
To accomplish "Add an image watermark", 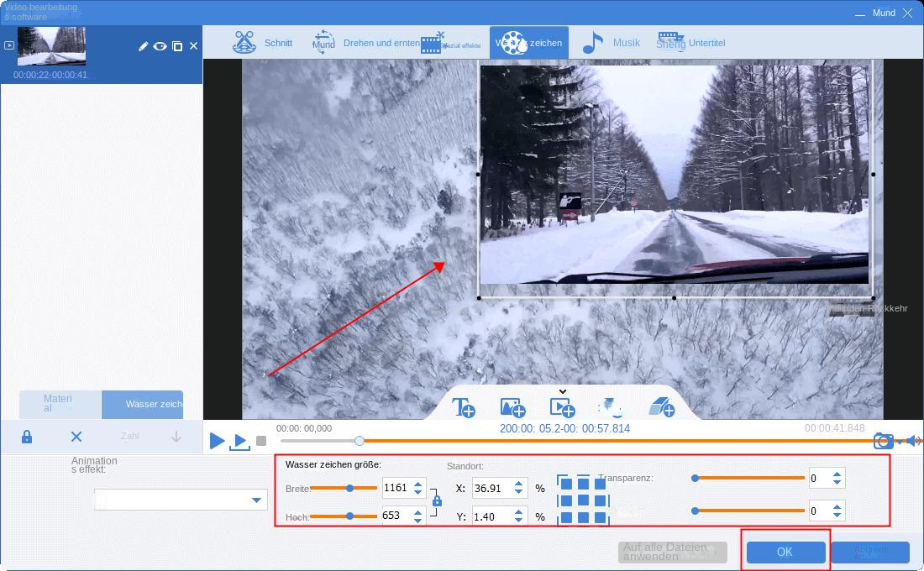I will click(x=512, y=407).
